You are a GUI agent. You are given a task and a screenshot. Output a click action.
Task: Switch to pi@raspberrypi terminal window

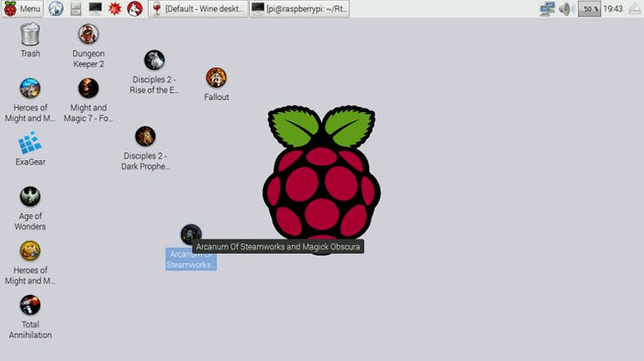(300, 9)
